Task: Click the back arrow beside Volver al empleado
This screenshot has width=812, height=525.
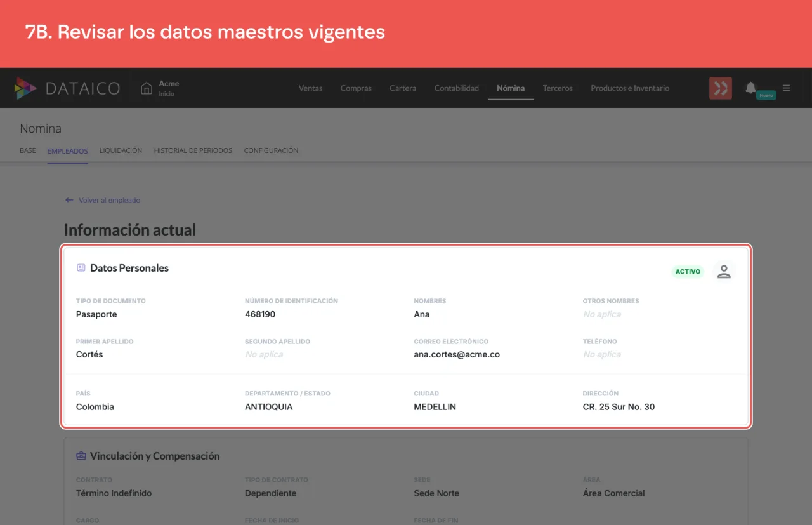Action: (x=69, y=200)
